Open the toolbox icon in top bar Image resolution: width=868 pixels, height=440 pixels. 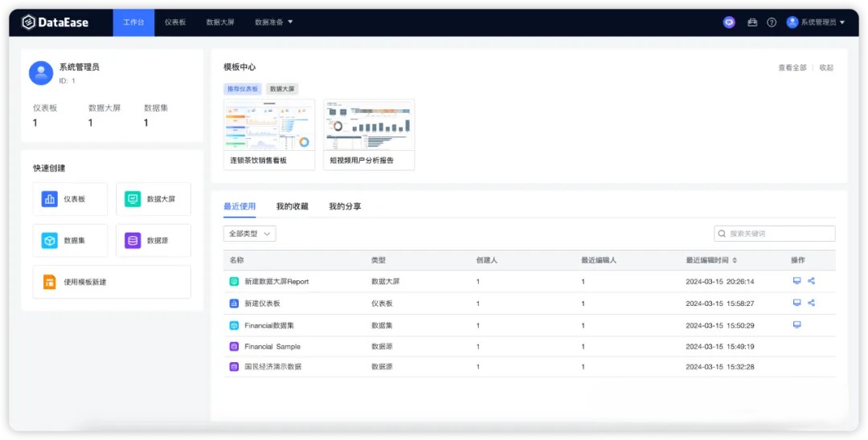click(752, 22)
